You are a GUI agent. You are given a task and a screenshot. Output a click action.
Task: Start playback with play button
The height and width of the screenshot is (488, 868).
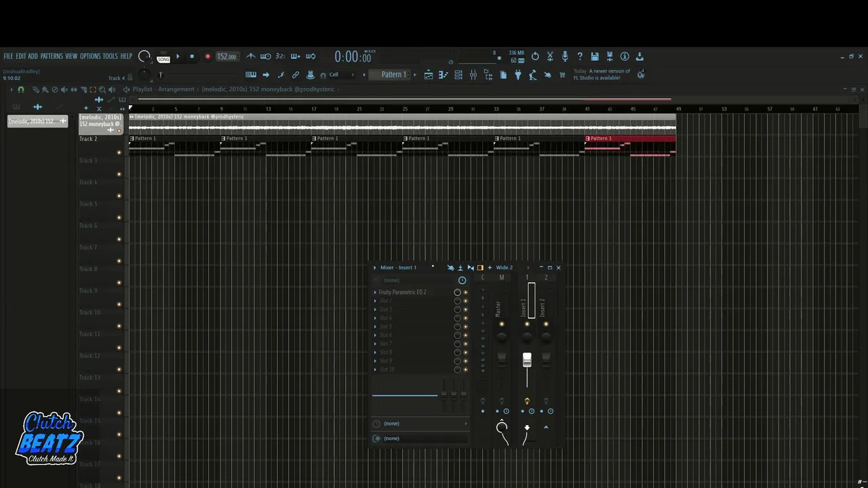coord(178,56)
